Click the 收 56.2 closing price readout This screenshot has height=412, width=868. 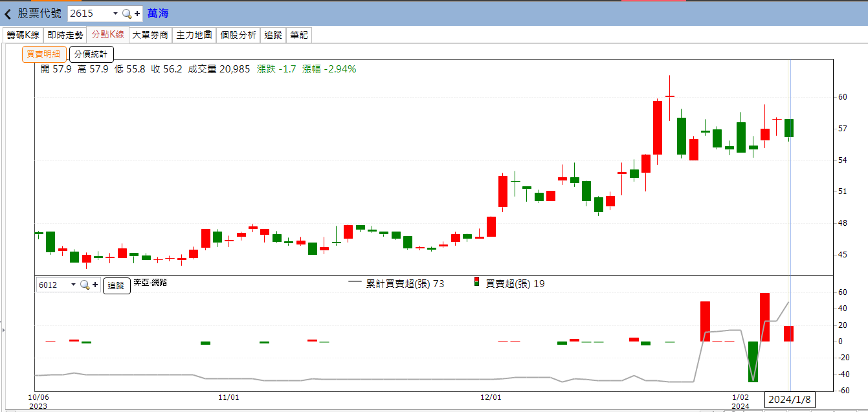pyautogui.click(x=166, y=69)
